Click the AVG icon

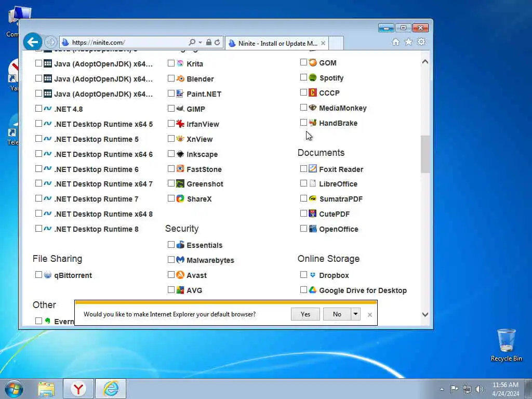(x=180, y=290)
